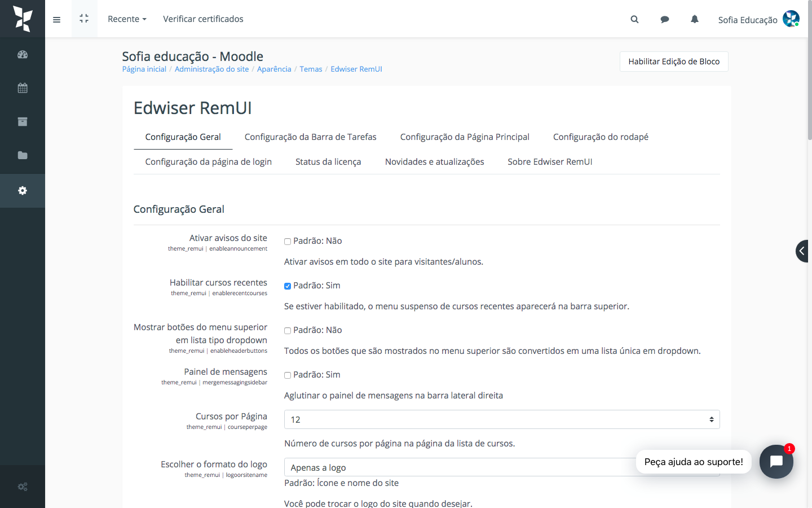
Task: Uncheck Habilitar cursos recentes checkbox
Action: pyautogui.click(x=288, y=286)
